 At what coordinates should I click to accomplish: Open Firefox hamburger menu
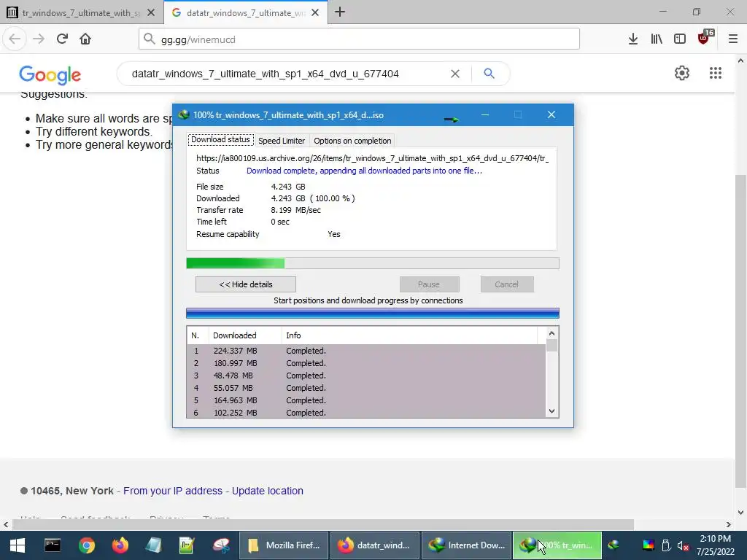coord(732,39)
